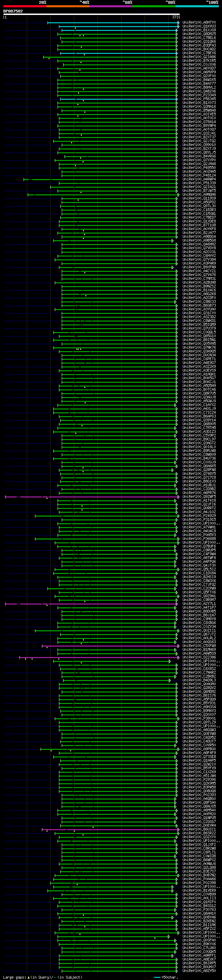Open hit UniRef100_C7BEL6
Screen dimensions: 222x980
[x=199, y=38]
